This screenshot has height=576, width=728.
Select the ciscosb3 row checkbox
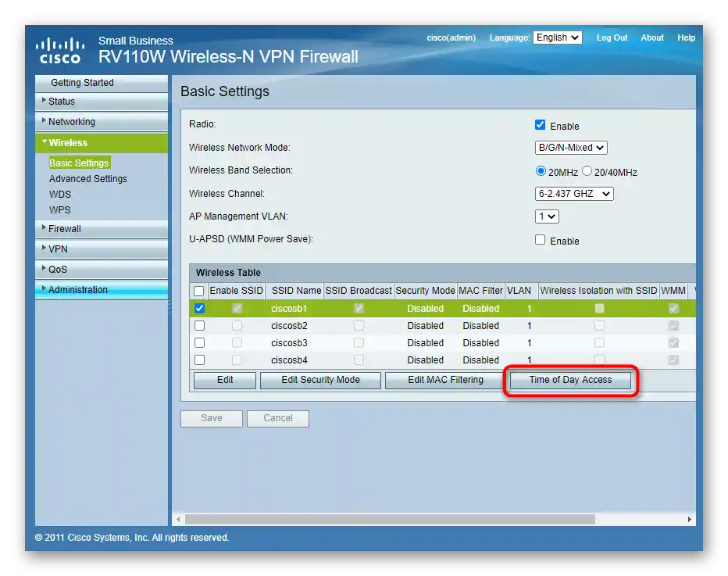(x=200, y=343)
